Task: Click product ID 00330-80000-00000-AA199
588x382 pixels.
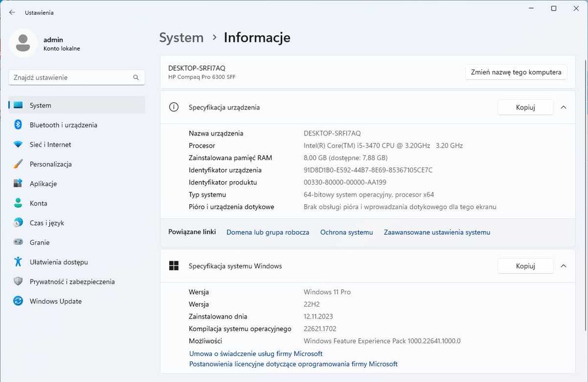Action: coord(345,182)
